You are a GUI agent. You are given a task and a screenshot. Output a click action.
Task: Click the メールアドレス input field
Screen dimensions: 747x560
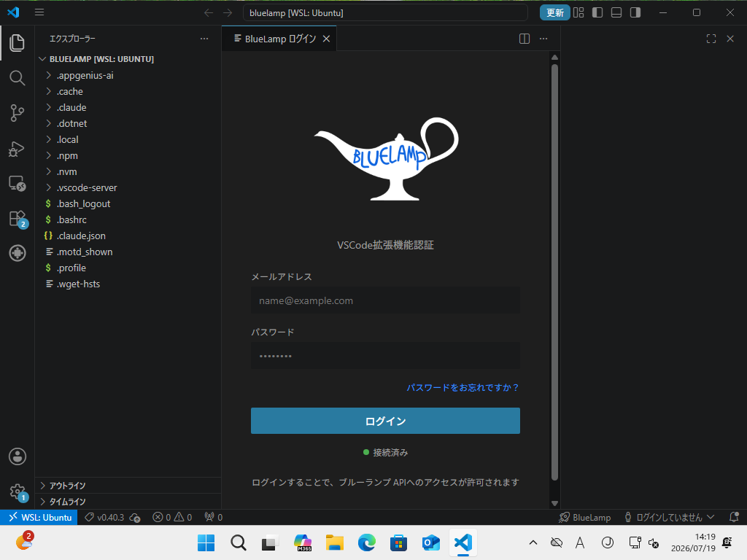tap(385, 300)
